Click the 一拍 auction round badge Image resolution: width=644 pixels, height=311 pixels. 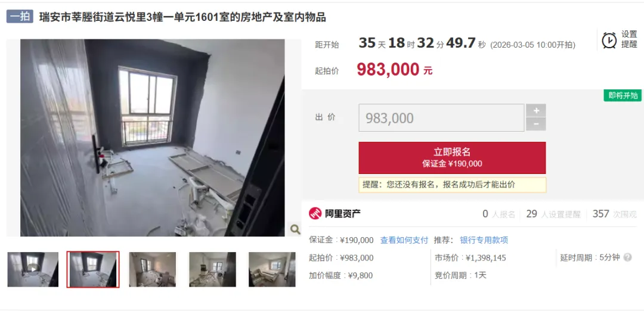click(20, 17)
